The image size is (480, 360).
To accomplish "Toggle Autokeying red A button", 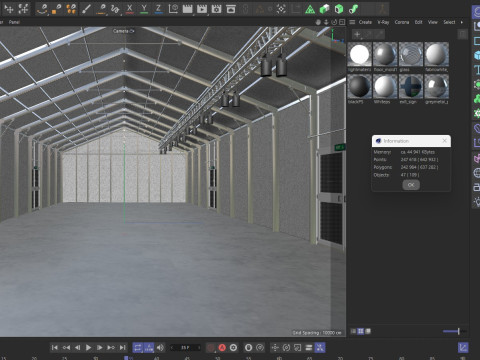I will (222, 348).
